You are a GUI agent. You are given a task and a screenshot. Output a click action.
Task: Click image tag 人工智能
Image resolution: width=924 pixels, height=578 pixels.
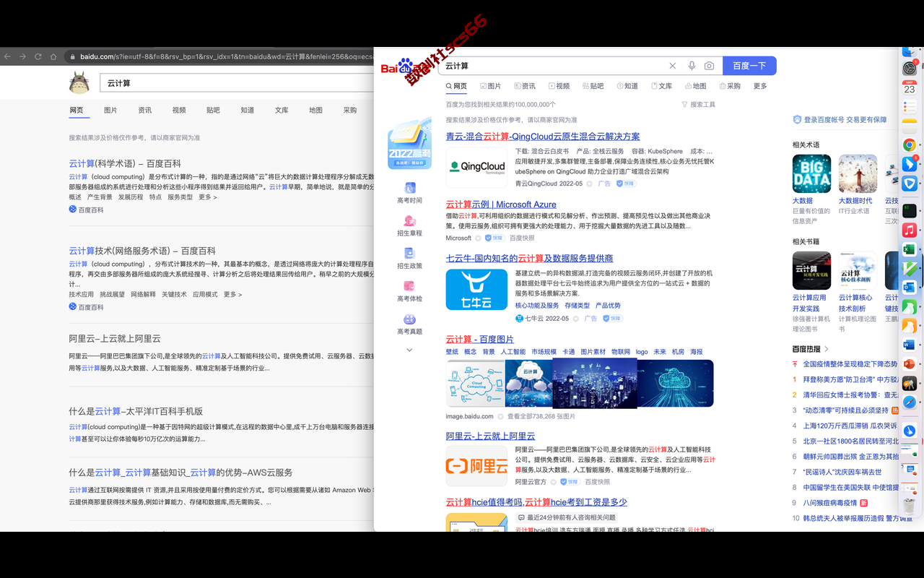513,352
